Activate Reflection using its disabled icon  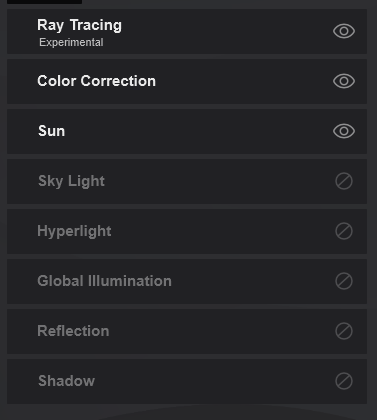click(x=344, y=331)
